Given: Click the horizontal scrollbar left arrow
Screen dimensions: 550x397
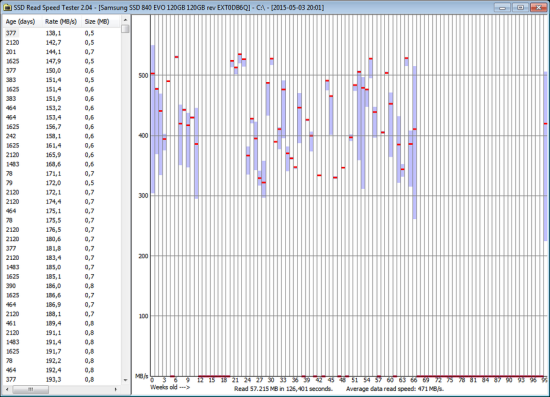Looking at the screenshot, I should (x=7, y=389).
